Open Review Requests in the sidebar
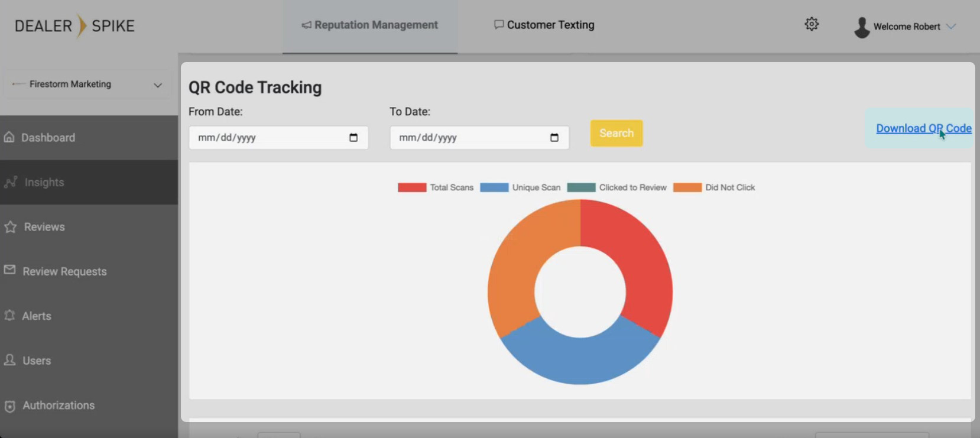This screenshot has height=438, width=980. pyautogui.click(x=89, y=272)
